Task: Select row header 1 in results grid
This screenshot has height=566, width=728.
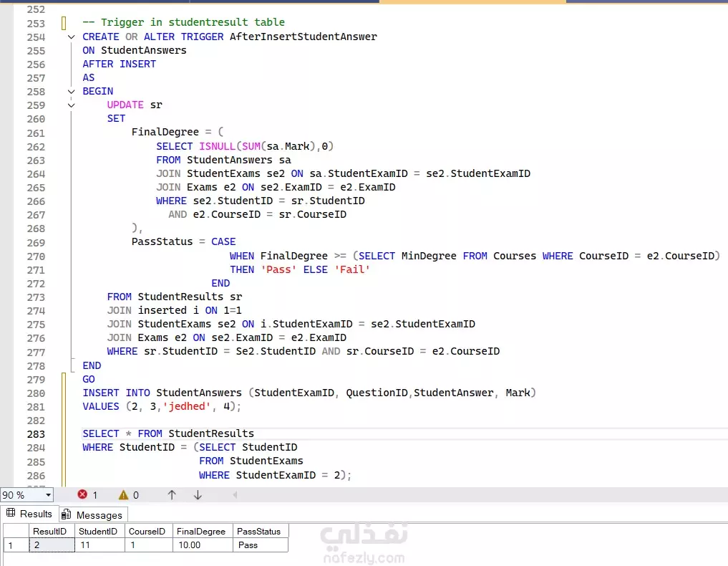Action: point(16,545)
